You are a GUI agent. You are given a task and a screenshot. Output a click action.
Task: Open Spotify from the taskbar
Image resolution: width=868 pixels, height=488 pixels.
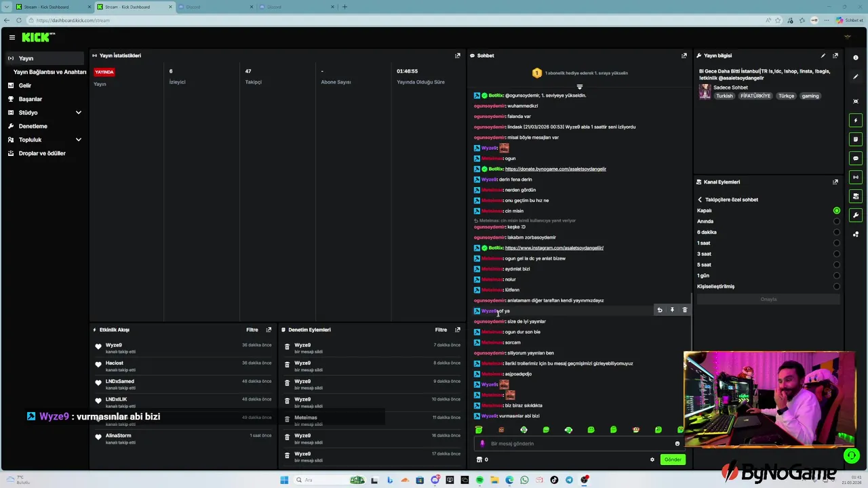click(x=479, y=480)
